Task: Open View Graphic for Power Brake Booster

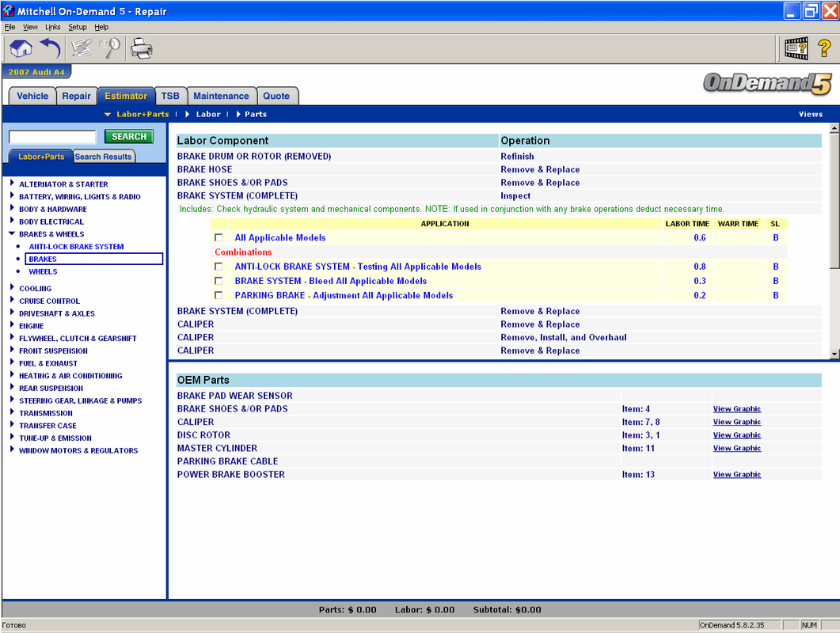Action: (736, 475)
